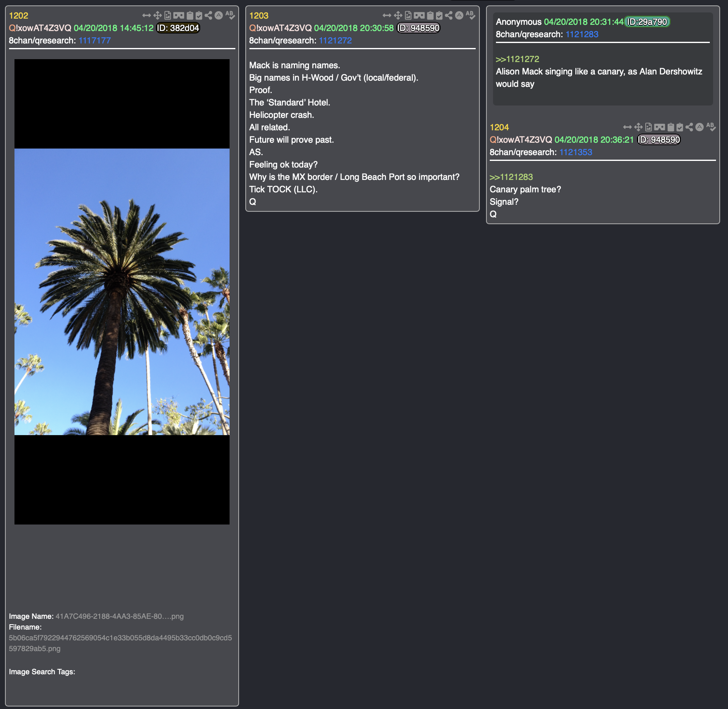Click the horizontal arrows icon on post 1204
The width and height of the screenshot is (728, 709).
(627, 127)
